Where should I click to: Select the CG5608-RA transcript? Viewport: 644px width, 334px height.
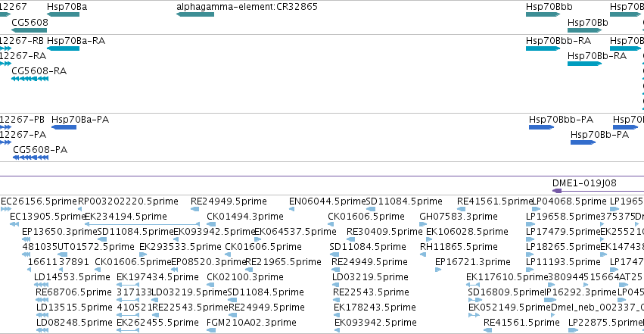tap(30, 79)
